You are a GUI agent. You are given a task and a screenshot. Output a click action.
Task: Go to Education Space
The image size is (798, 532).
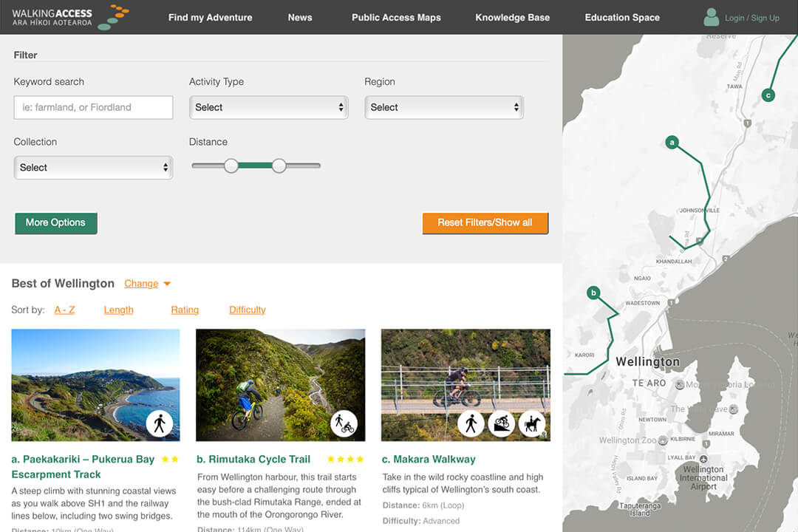click(622, 17)
